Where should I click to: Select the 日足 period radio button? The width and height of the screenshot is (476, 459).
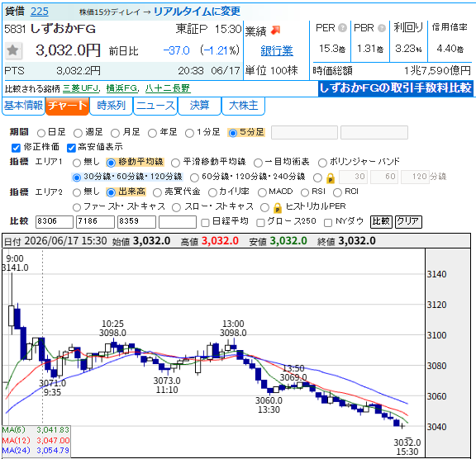[41, 133]
